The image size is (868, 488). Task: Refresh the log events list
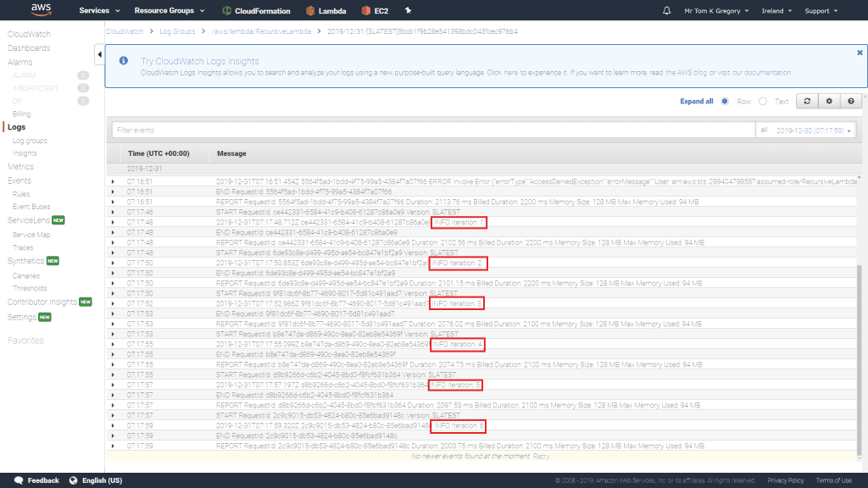coord(808,102)
